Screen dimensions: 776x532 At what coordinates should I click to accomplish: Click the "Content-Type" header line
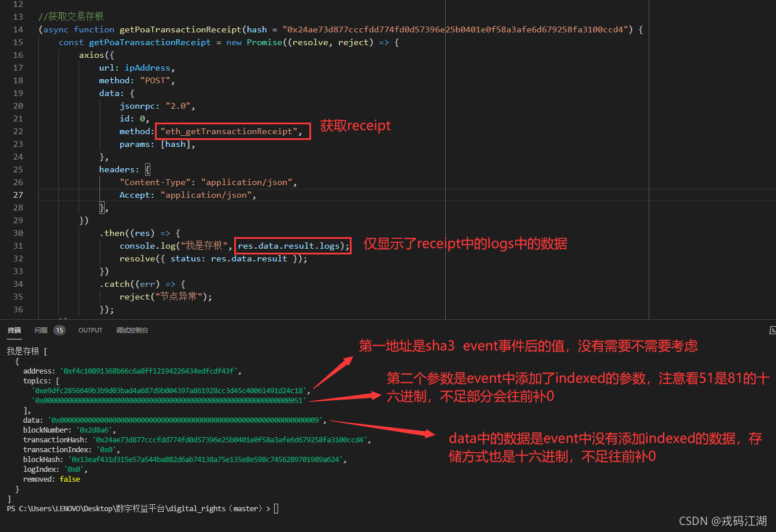[208, 182]
